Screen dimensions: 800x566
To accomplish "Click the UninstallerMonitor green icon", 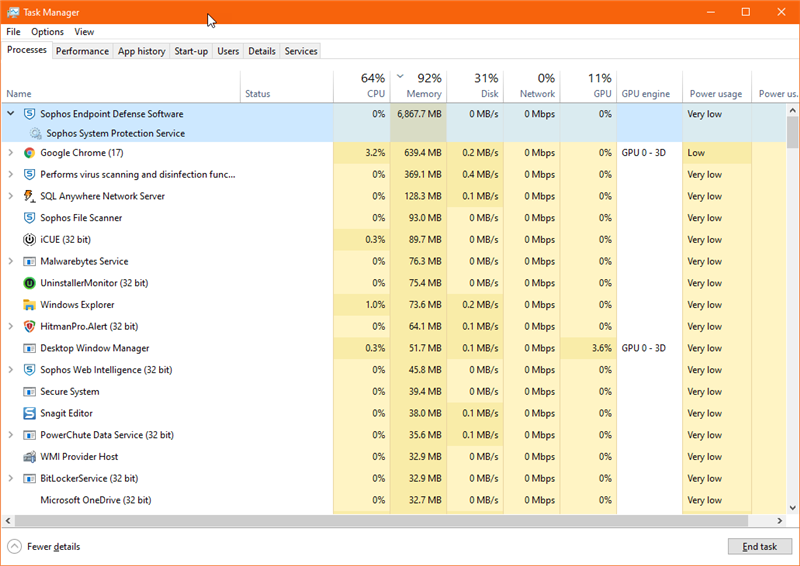I will coord(30,283).
